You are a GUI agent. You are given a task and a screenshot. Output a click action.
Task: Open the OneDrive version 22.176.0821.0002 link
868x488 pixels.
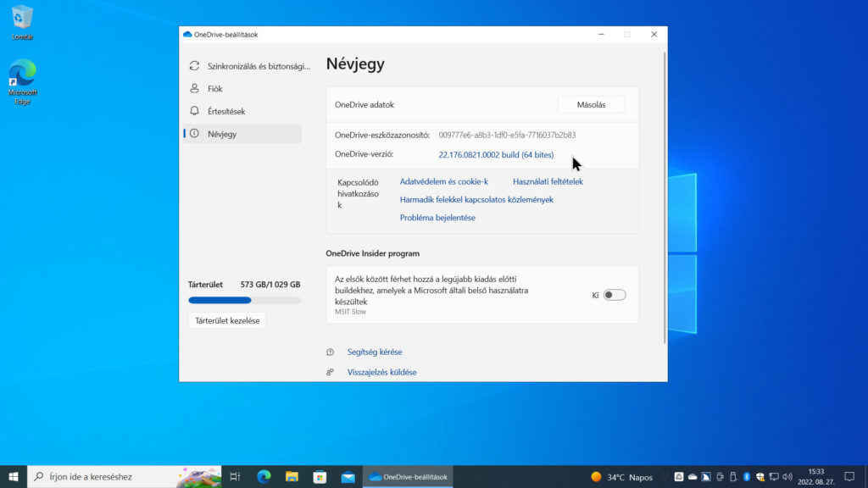(x=496, y=155)
